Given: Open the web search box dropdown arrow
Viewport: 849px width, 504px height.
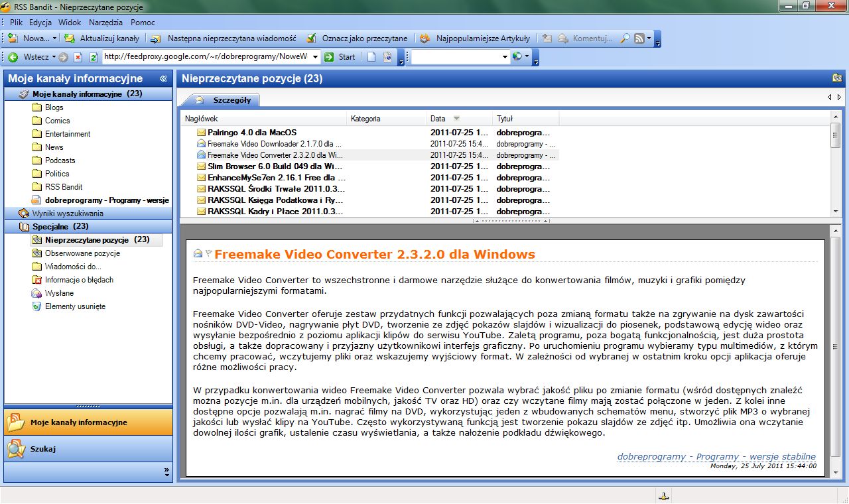Looking at the screenshot, I should click(505, 57).
